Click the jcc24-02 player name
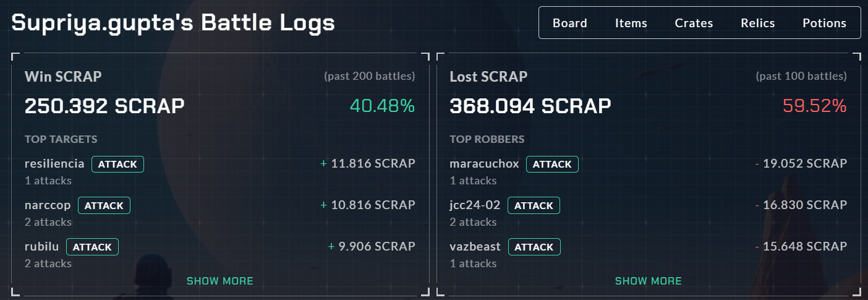 click(475, 205)
